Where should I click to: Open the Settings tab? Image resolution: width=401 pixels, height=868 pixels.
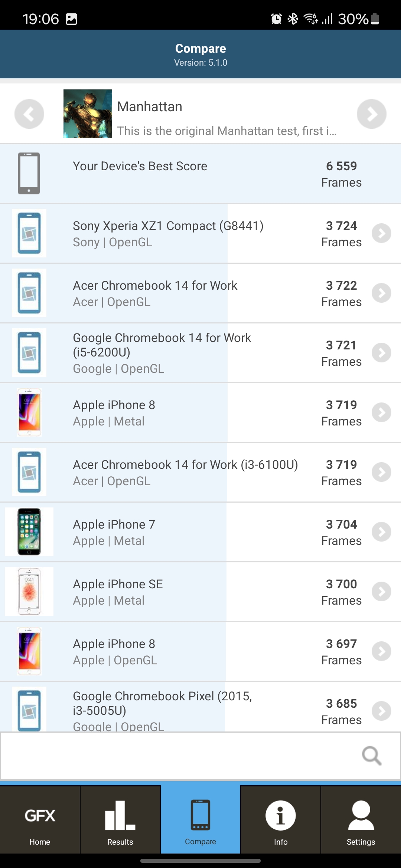click(x=361, y=820)
